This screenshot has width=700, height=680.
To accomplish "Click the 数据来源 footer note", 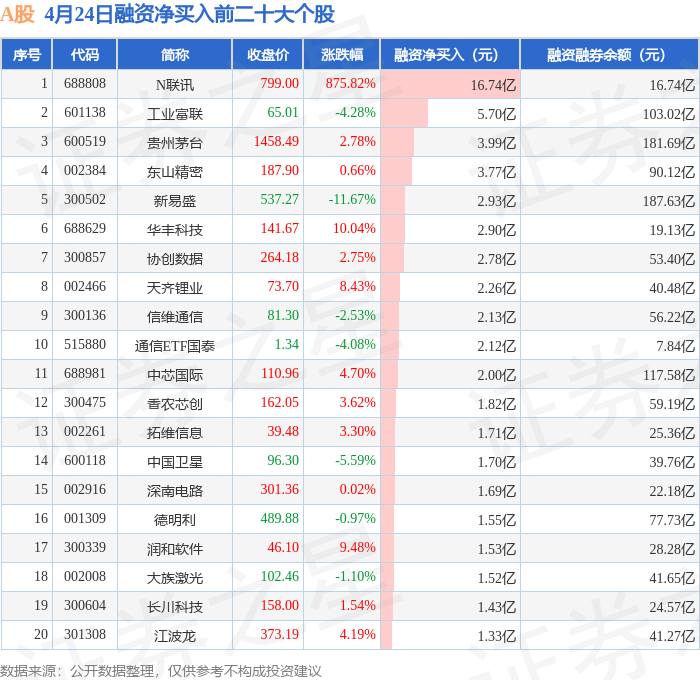I will (161, 671).
